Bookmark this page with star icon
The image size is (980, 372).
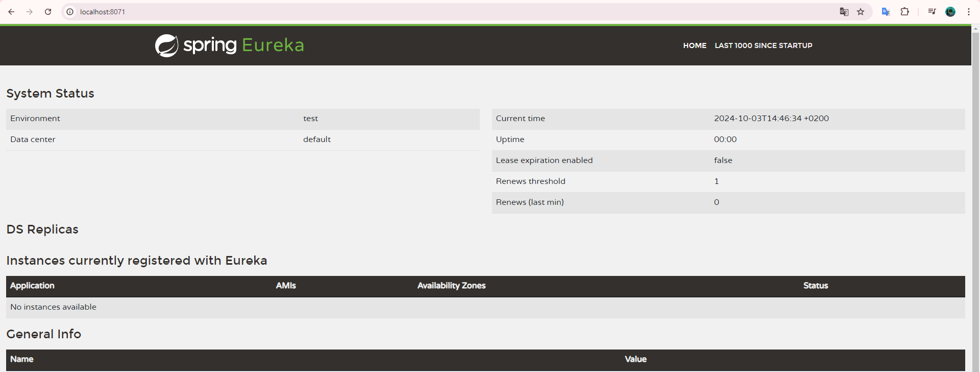(861, 12)
